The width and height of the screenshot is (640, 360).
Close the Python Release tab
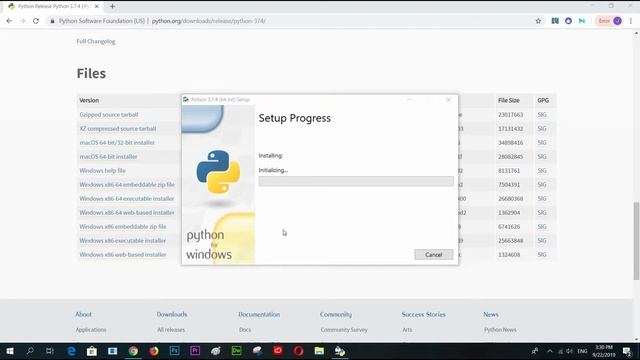tap(97, 7)
